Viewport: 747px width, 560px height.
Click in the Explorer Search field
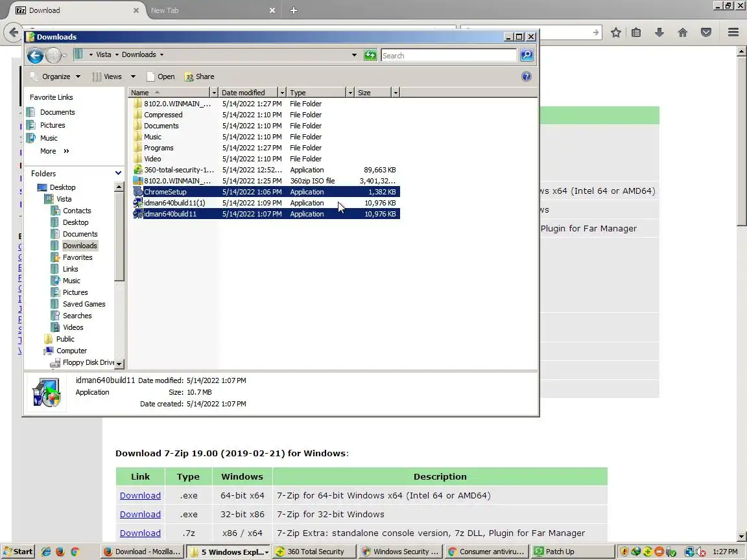448,55
